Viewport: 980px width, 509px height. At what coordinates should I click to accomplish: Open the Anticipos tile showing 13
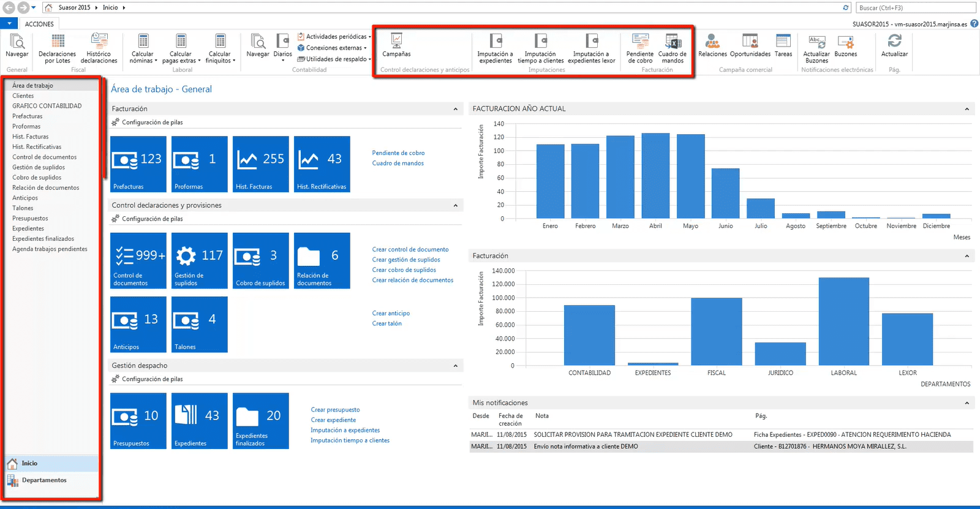click(138, 325)
